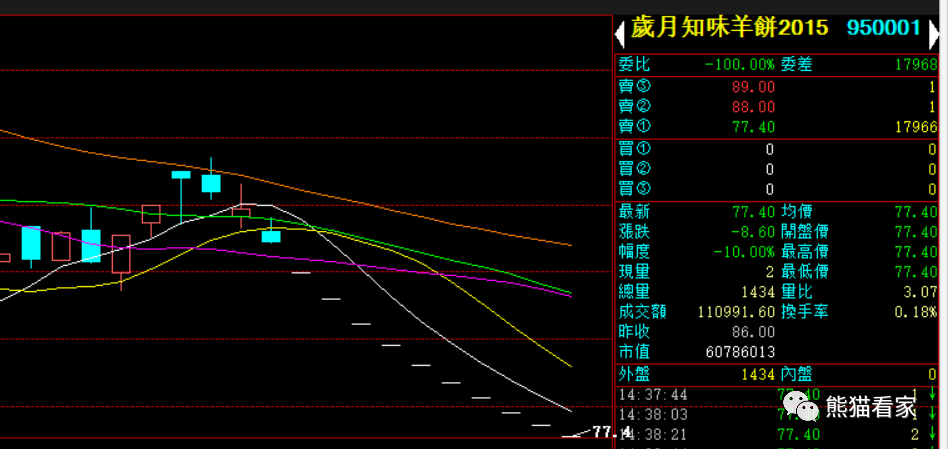Click the 換手率 value 0.18%
This screenshot has height=449, width=948.
click(917, 312)
